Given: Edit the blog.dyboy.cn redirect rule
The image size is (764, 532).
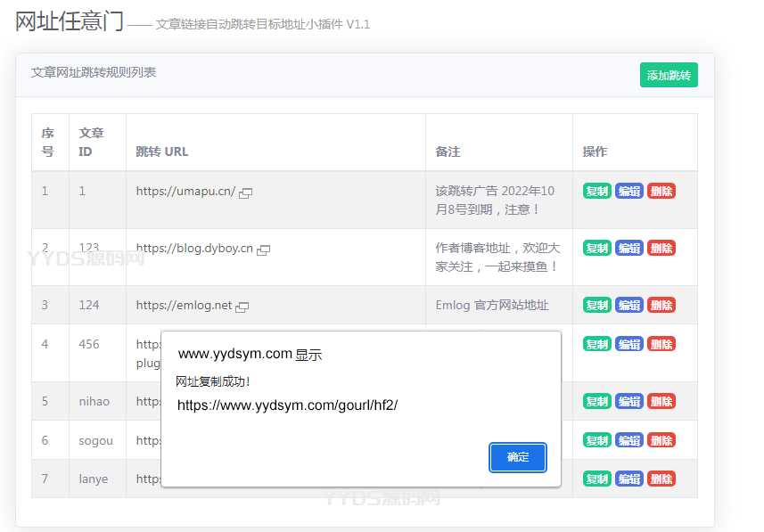Looking at the screenshot, I should 629,248.
